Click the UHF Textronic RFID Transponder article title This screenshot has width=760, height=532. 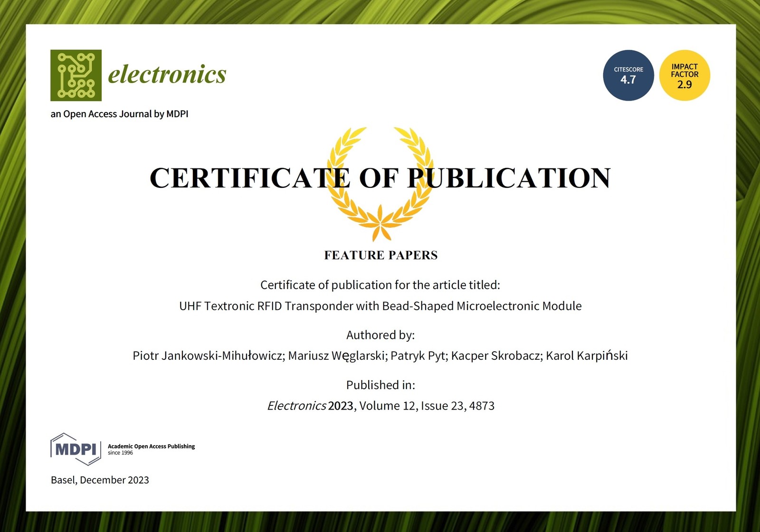click(x=380, y=306)
